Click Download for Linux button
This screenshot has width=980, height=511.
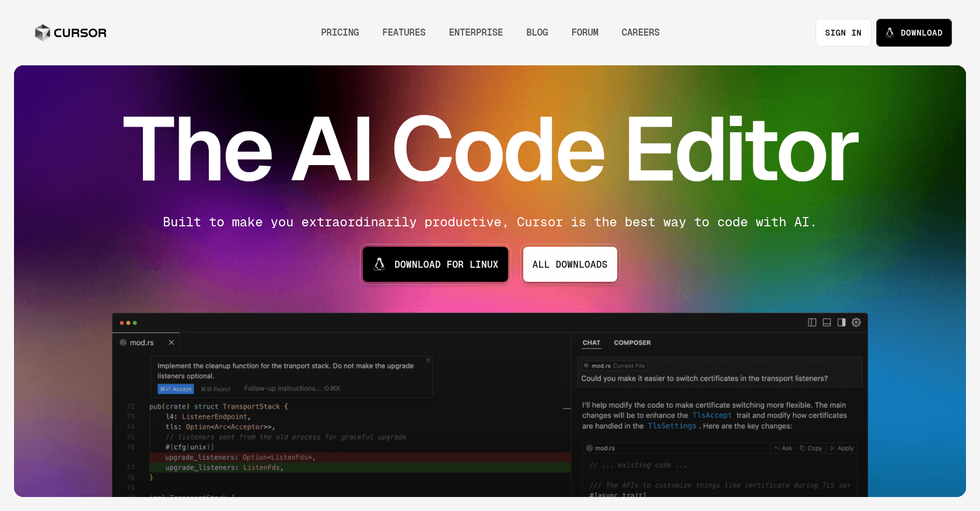click(435, 264)
